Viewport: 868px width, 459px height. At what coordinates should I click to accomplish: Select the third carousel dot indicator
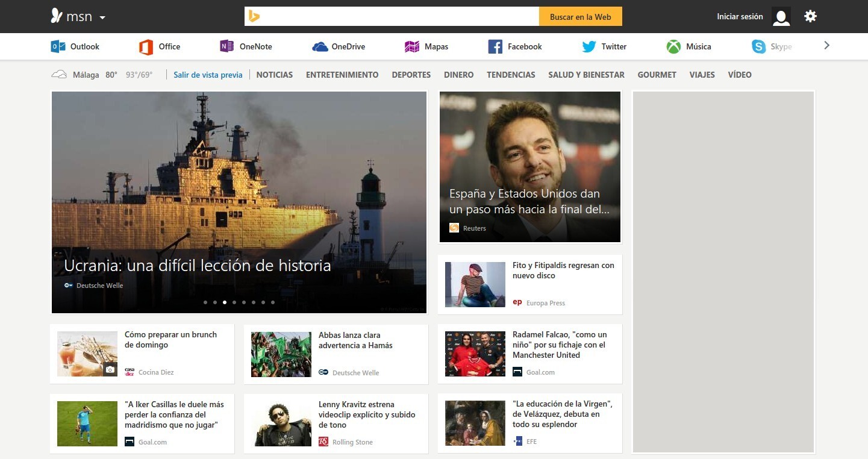tap(225, 302)
